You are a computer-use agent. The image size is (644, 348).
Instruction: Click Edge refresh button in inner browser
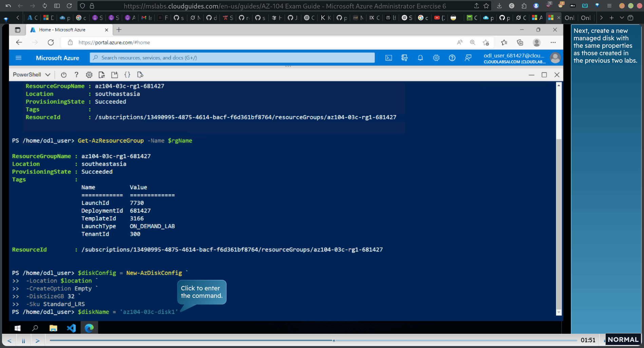(x=51, y=42)
